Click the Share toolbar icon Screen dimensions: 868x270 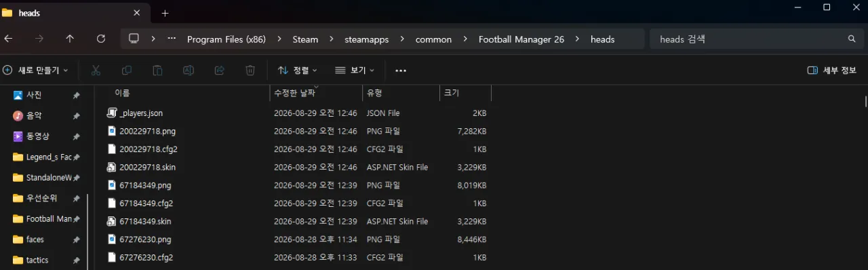pos(219,70)
